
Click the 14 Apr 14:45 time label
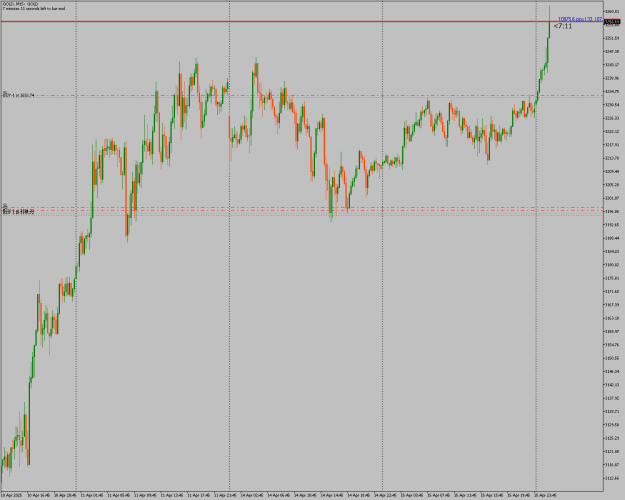point(332,495)
